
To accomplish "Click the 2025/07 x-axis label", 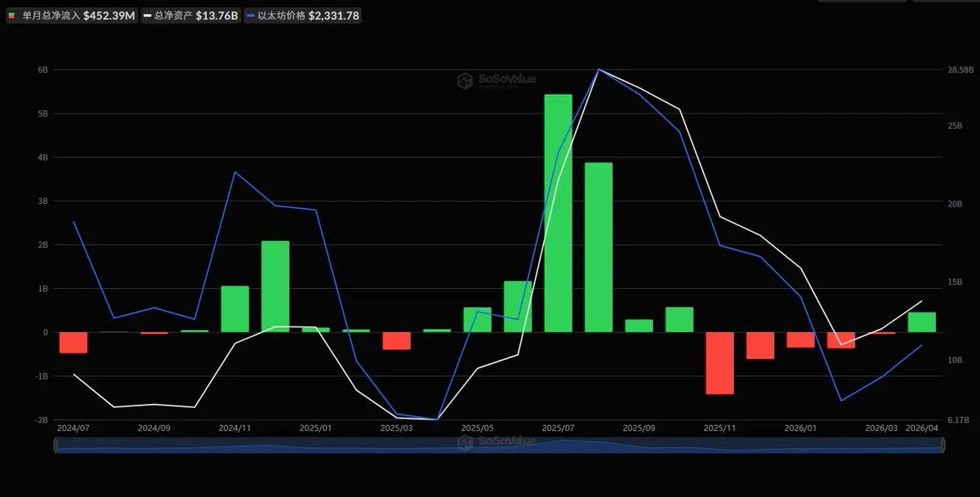I will point(559,428).
